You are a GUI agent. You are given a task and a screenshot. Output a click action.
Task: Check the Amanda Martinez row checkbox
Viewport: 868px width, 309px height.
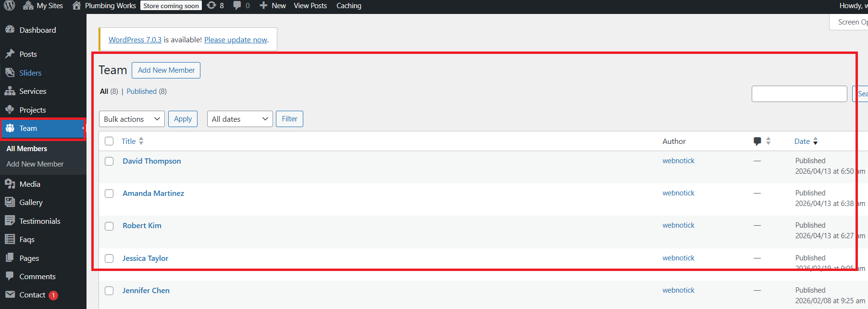(109, 193)
